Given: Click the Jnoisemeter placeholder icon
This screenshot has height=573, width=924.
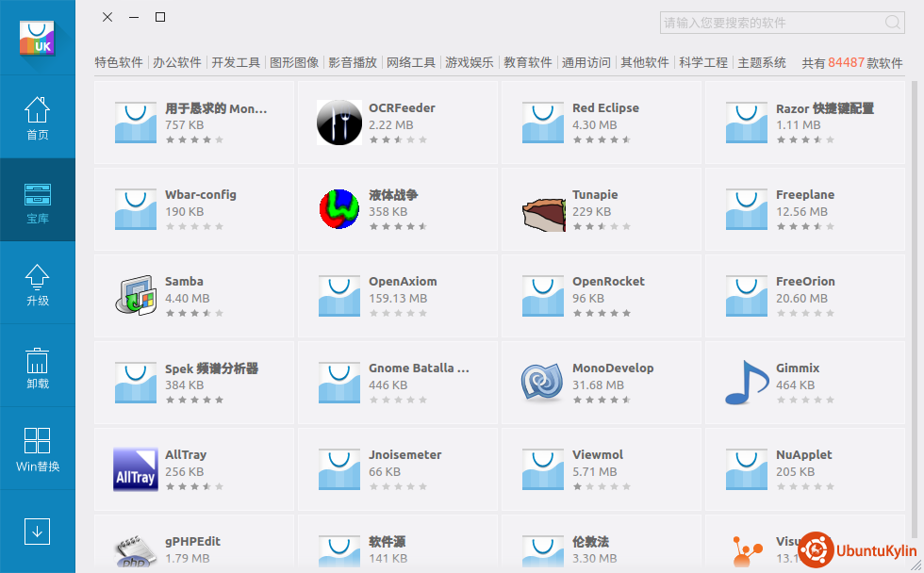Looking at the screenshot, I should [338, 469].
